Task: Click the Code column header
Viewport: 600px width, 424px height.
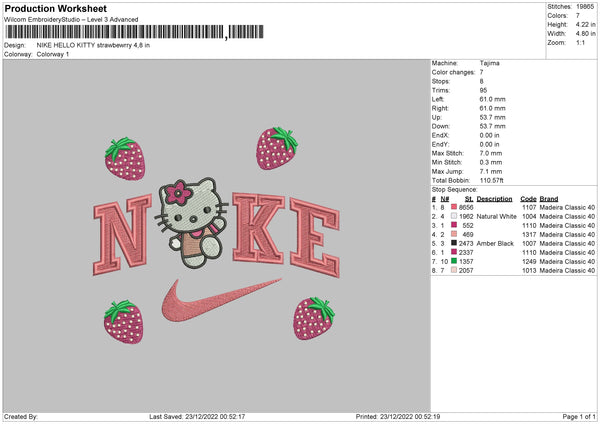Action: click(x=528, y=199)
